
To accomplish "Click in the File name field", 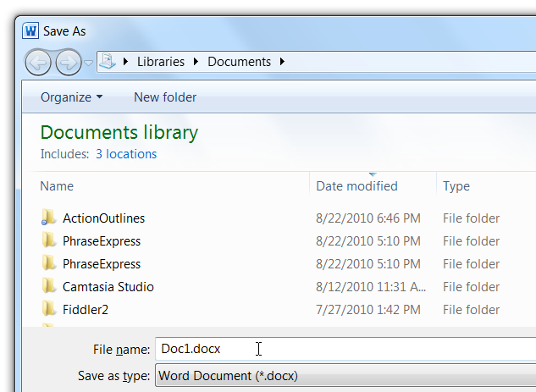I will click(345, 349).
